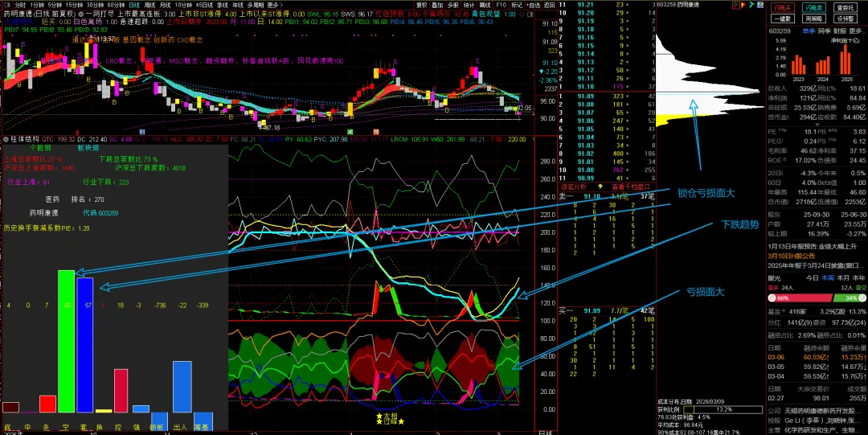
Task: Click the 标记 mark button
Action: coord(517,5)
